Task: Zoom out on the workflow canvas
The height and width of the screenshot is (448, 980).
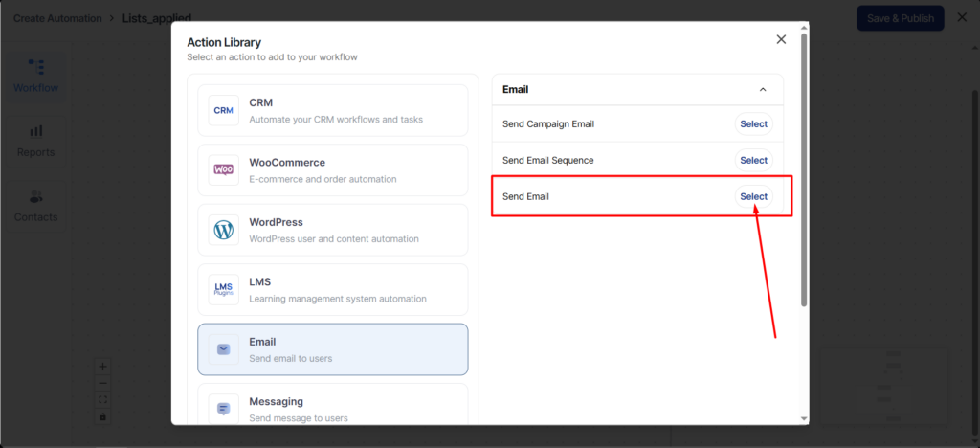Action: 103,383
